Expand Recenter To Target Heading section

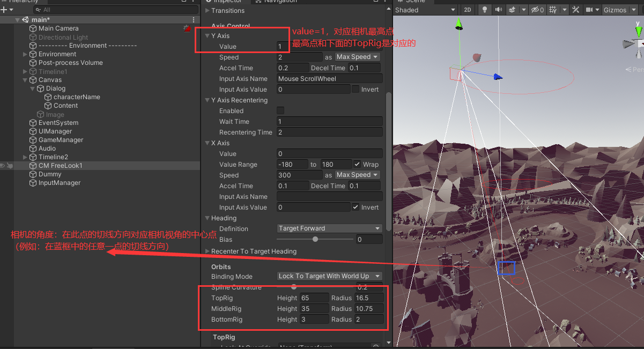click(x=207, y=250)
